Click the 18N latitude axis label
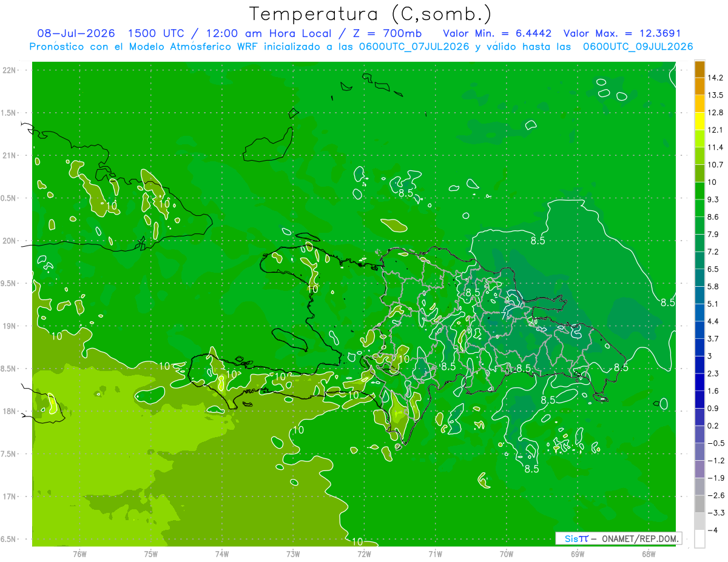Viewport: 728px width, 562px height. (8, 411)
